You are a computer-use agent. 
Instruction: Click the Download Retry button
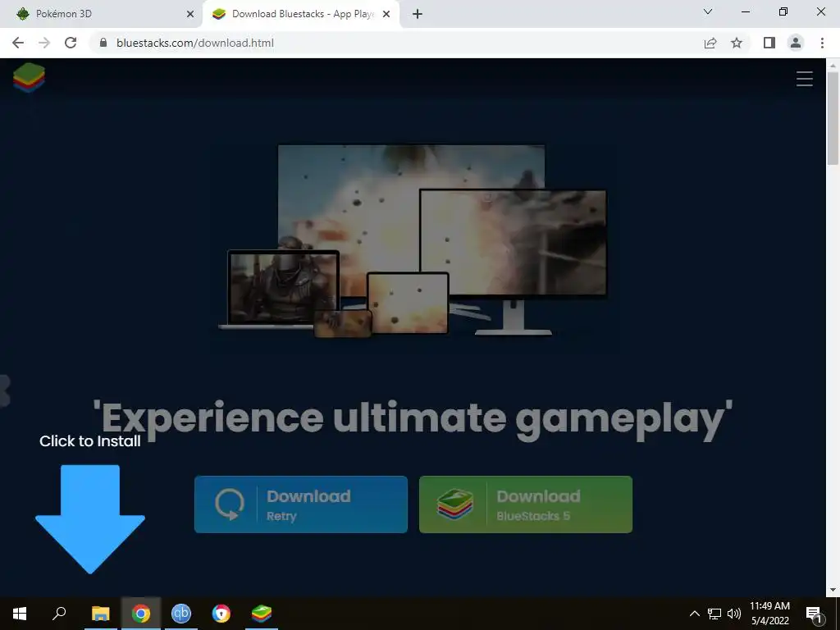pyautogui.click(x=300, y=504)
